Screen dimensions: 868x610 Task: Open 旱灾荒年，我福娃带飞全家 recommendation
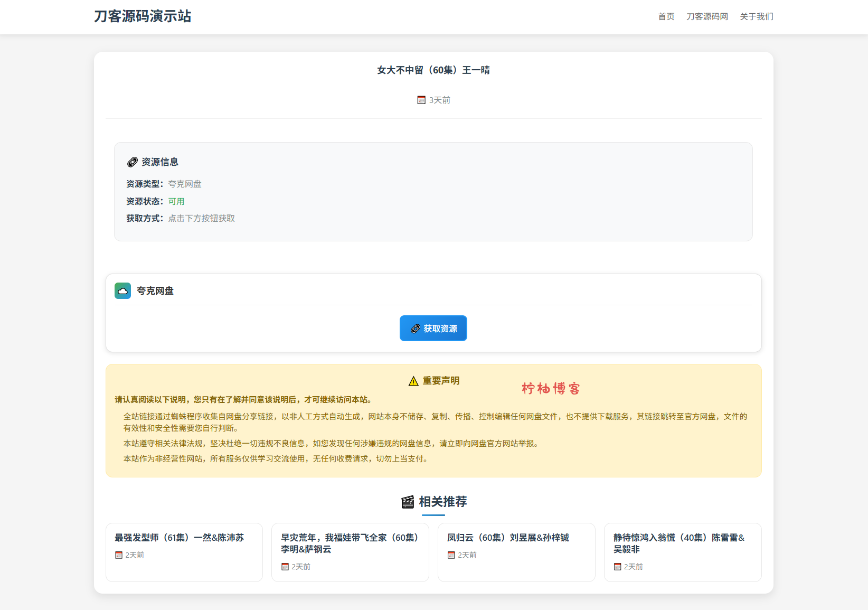(350, 543)
